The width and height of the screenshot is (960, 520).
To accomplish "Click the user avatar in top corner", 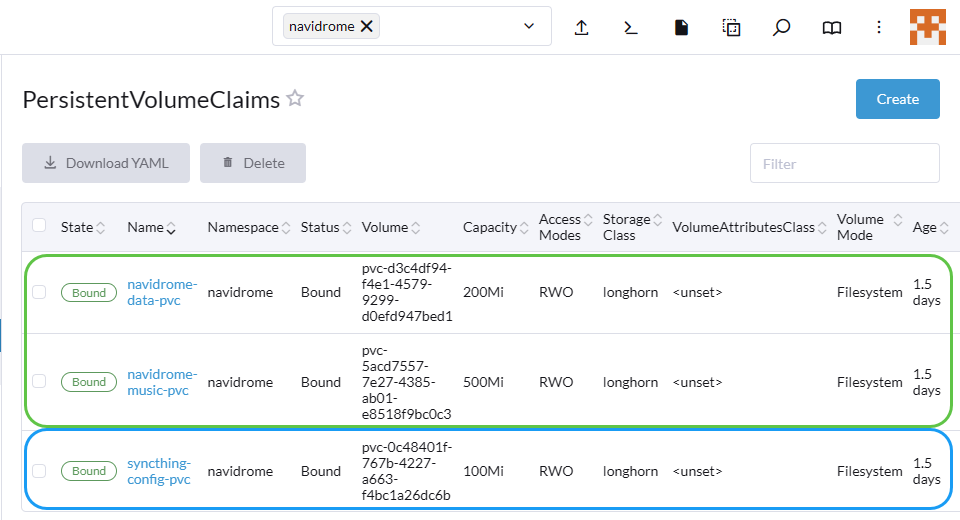I will (x=927, y=27).
